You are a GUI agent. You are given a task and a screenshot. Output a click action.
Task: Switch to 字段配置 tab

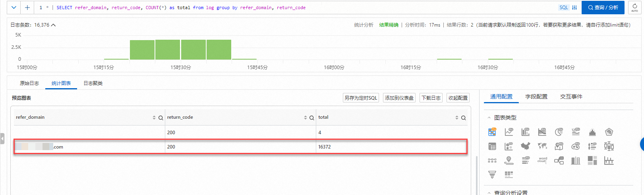coord(536,97)
